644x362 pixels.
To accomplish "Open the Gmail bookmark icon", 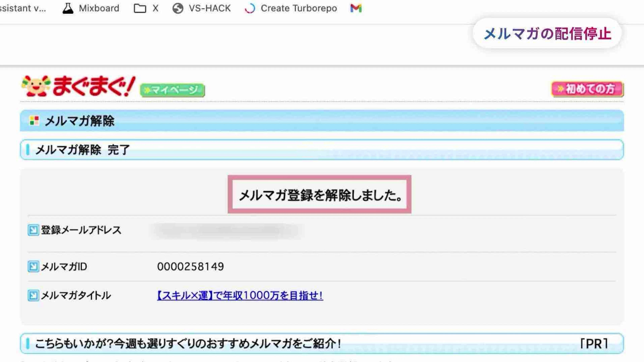I will [x=356, y=8].
